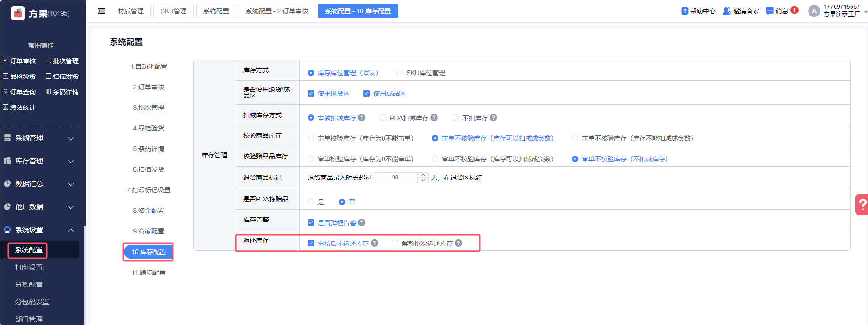Click the 邀请商家 invite merchant icon
Viewport: 868px width, 325px height.
726,11
